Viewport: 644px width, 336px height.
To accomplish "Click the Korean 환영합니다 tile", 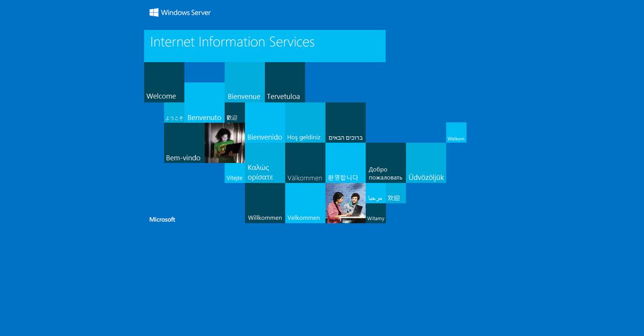I will tap(346, 163).
